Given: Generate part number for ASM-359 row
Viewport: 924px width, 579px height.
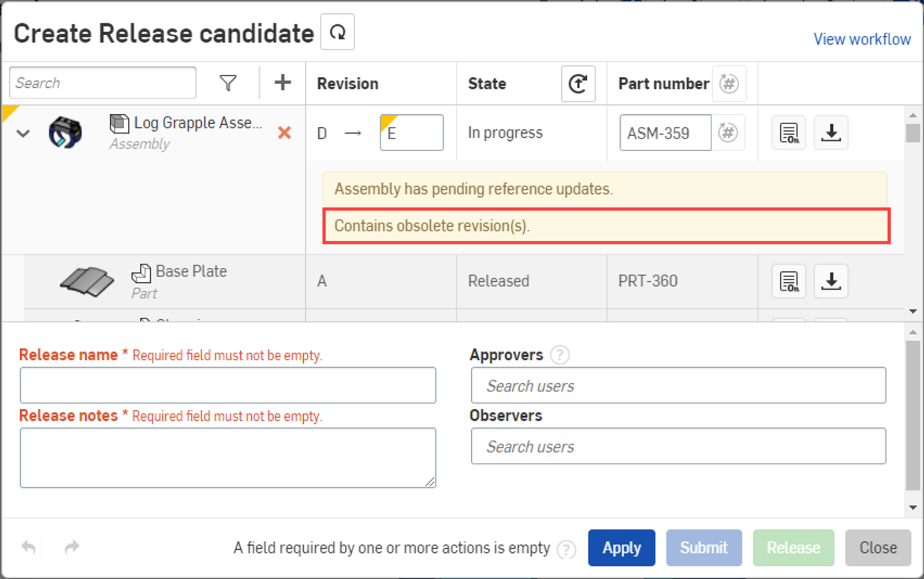Looking at the screenshot, I should [x=728, y=133].
